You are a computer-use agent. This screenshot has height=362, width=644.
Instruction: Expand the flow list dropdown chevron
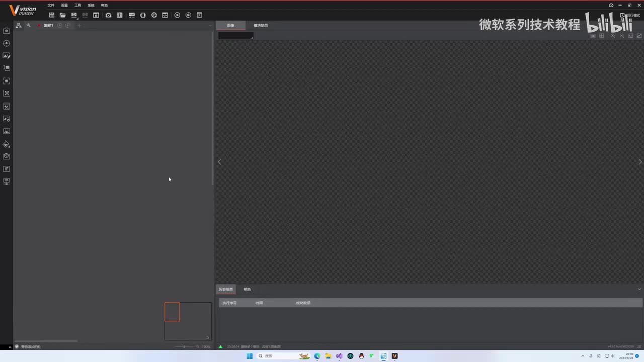(x=210, y=25)
